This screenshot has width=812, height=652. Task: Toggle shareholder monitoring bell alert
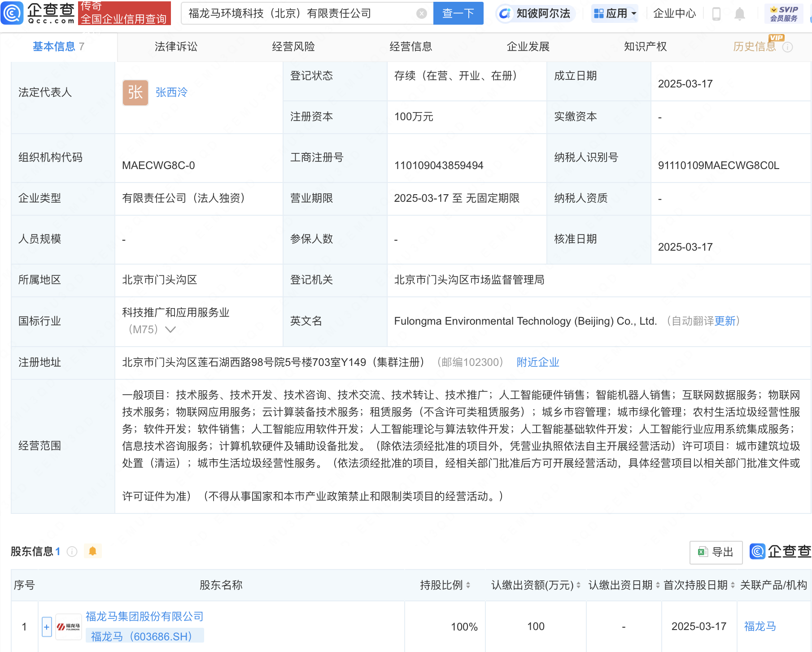coord(93,551)
